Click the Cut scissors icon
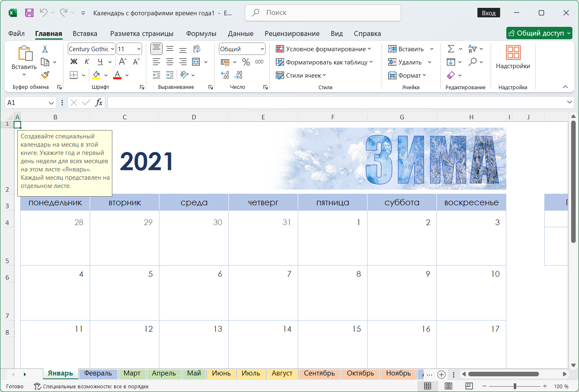 (45, 49)
